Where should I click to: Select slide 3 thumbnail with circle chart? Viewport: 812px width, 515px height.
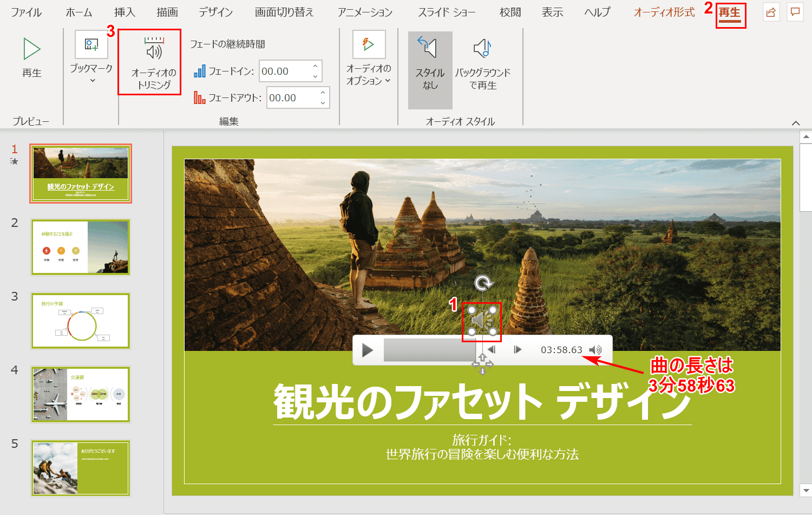81,321
